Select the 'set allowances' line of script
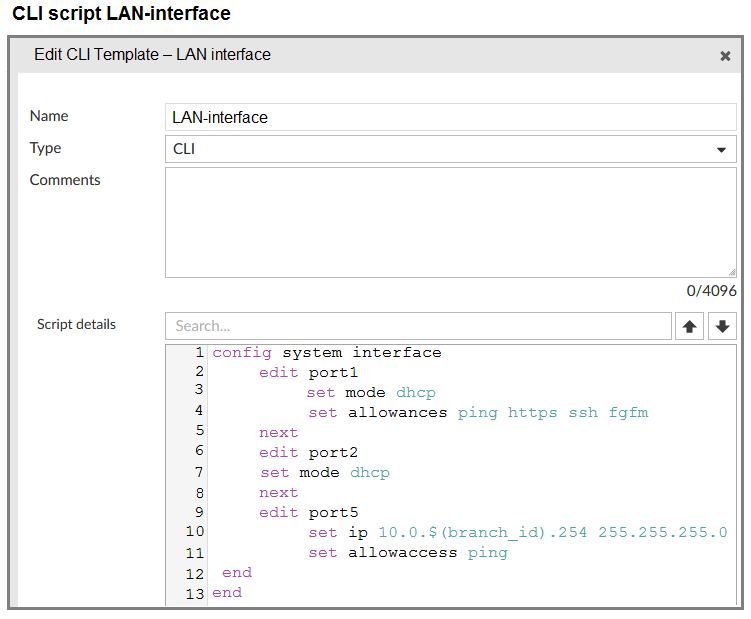 pyautogui.click(x=478, y=412)
